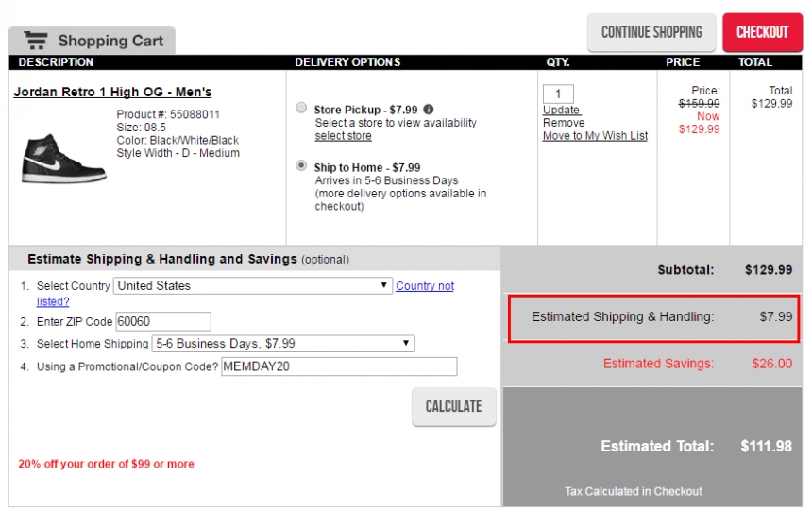Image resolution: width=812 pixels, height=511 pixels.
Task: Click the Estimated Total $111.98 value
Action: (x=766, y=446)
